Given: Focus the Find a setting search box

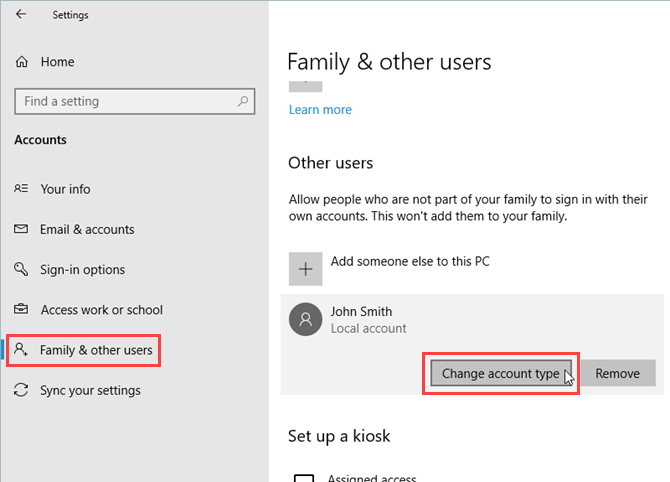Looking at the screenshot, I should pos(125,101).
